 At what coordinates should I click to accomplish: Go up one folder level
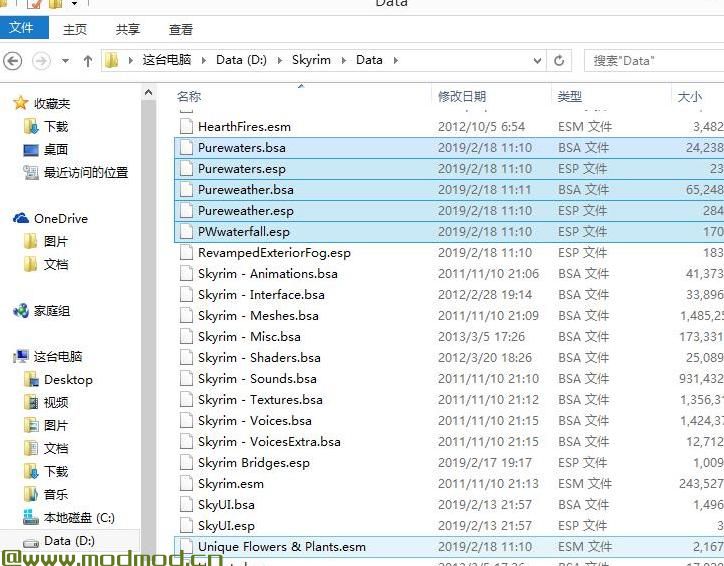[x=88, y=60]
